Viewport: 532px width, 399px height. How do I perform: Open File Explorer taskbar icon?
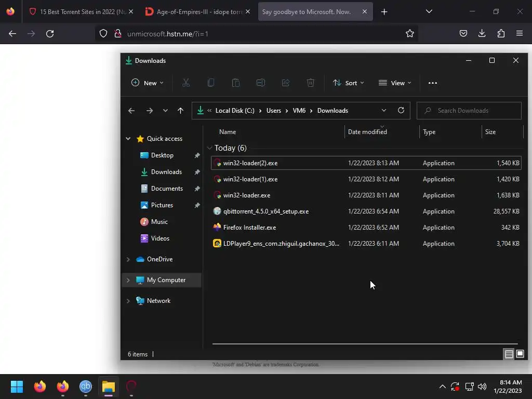click(109, 387)
